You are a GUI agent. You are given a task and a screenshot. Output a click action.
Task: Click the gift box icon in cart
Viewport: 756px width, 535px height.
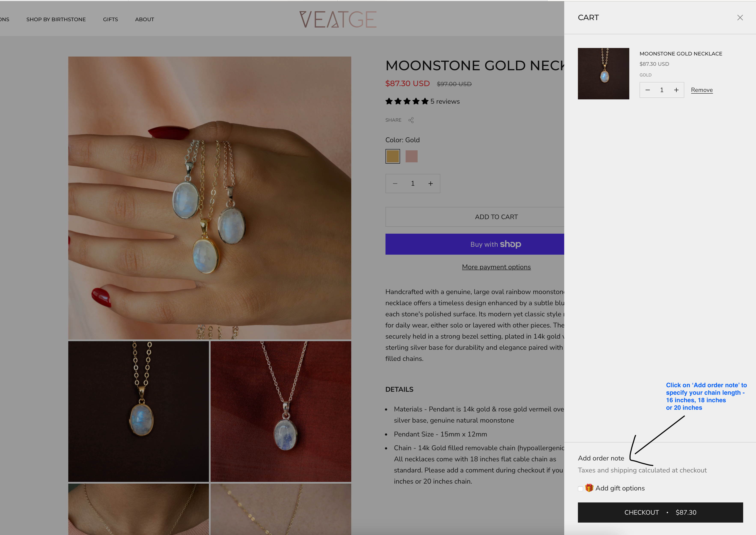tap(589, 488)
